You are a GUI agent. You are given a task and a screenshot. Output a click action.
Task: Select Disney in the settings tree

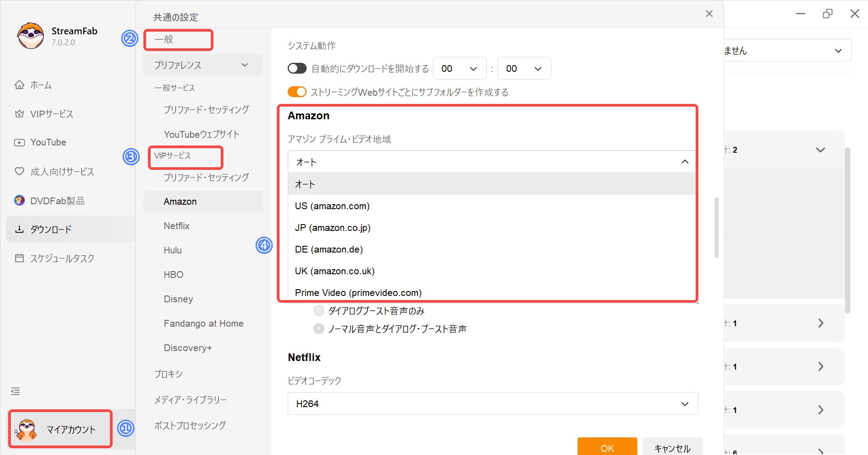point(178,299)
